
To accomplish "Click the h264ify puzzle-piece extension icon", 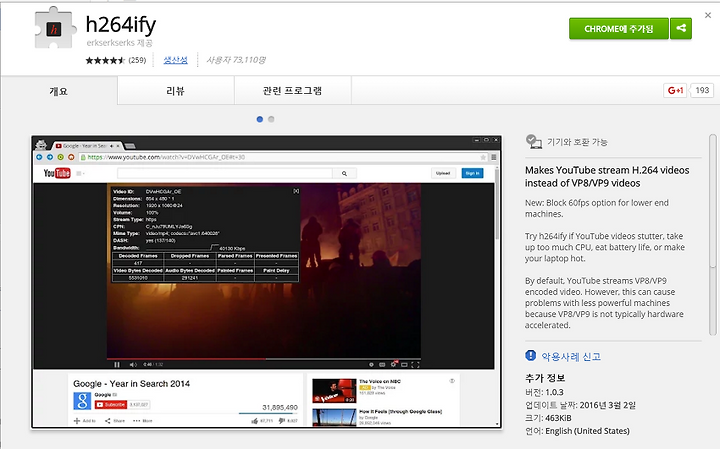I will (x=55, y=28).
